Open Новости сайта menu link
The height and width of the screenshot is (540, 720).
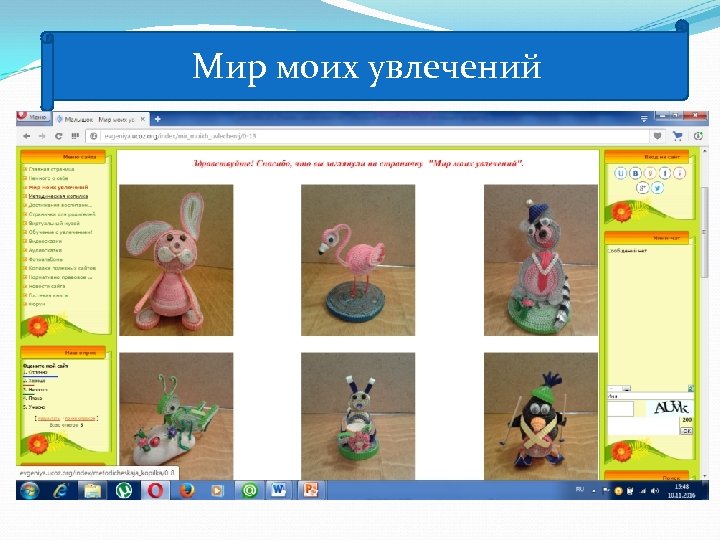tap(47, 286)
